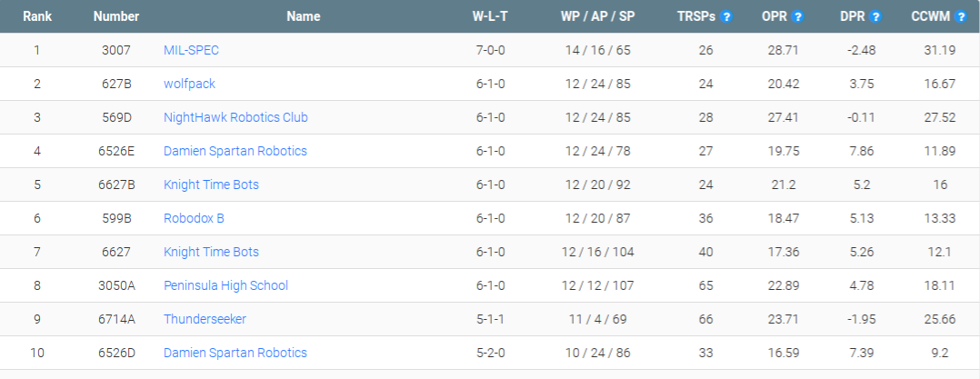Select the team number 3007 cell

tap(116, 50)
